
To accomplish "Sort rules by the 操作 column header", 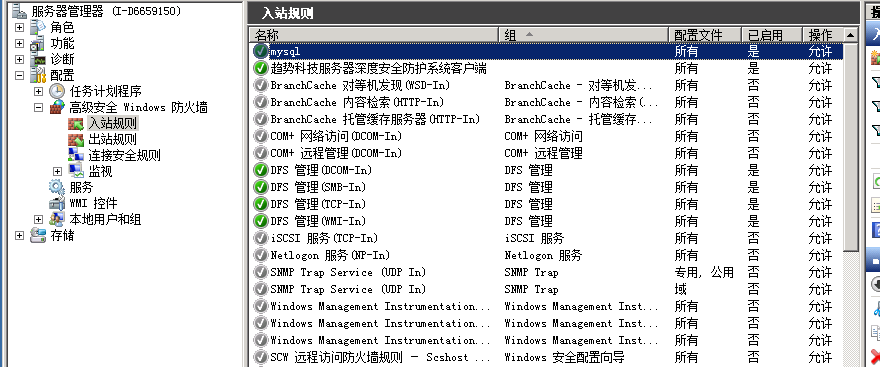I will pyautogui.click(x=823, y=35).
